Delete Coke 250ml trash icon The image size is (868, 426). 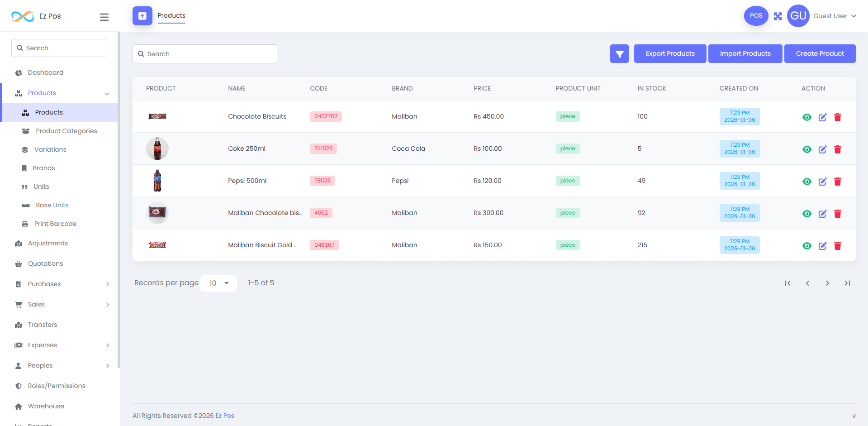[x=837, y=149]
